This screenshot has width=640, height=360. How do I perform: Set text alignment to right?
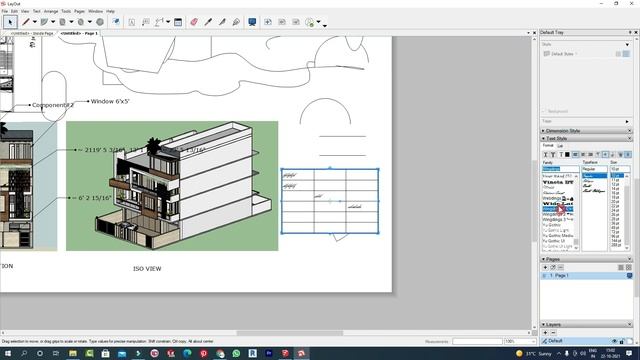pos(590,155)
